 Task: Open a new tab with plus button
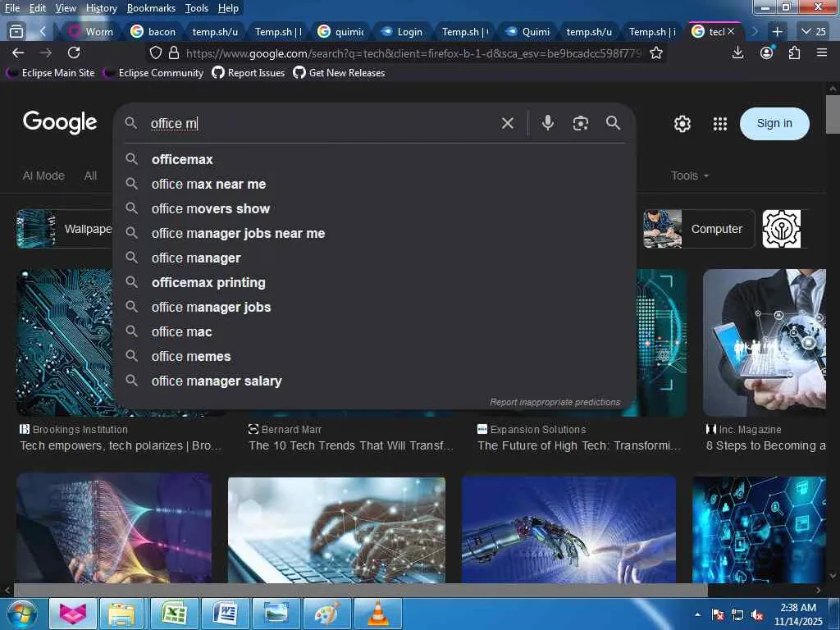(x=778, y=32)
